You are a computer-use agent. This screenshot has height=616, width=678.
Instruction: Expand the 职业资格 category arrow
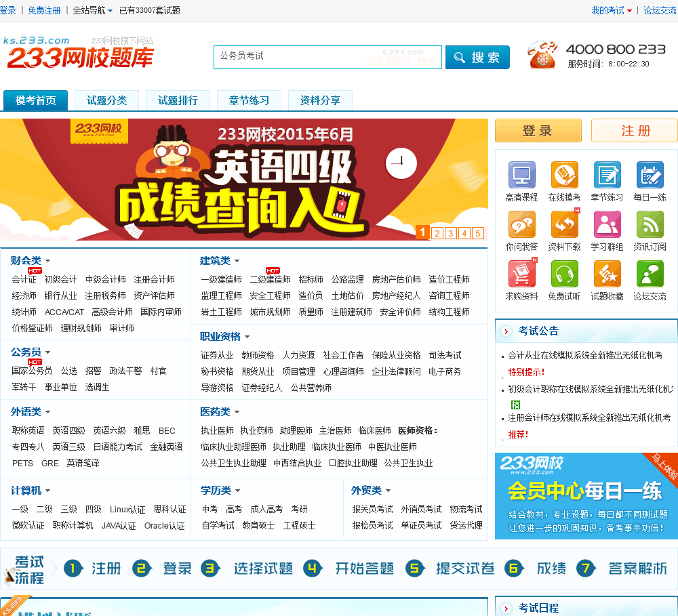tap(247, 337)
